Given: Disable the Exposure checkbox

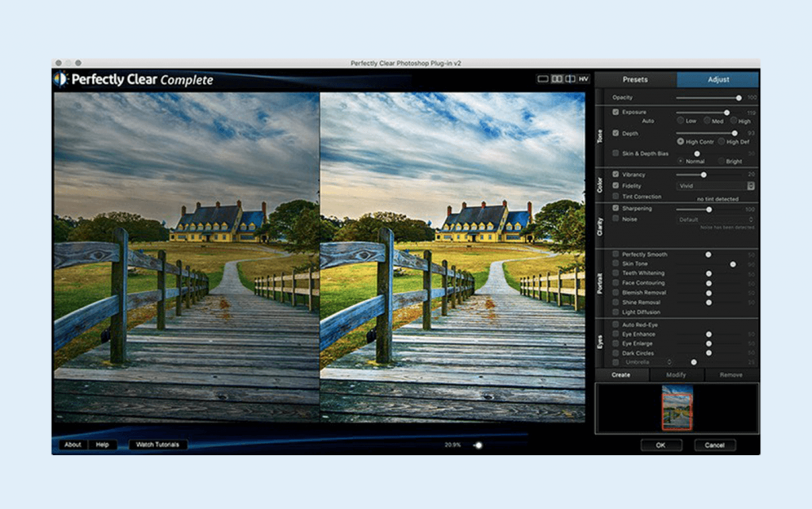Looking at the screenshot, I should 615,112.
